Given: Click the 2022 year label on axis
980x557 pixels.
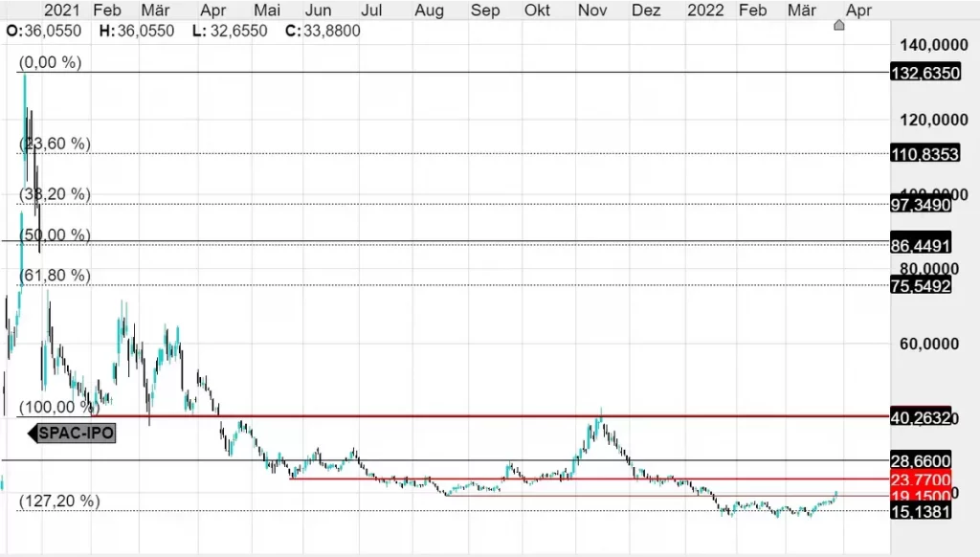Looking at the screenshot, I should click(x=705, y=11).
